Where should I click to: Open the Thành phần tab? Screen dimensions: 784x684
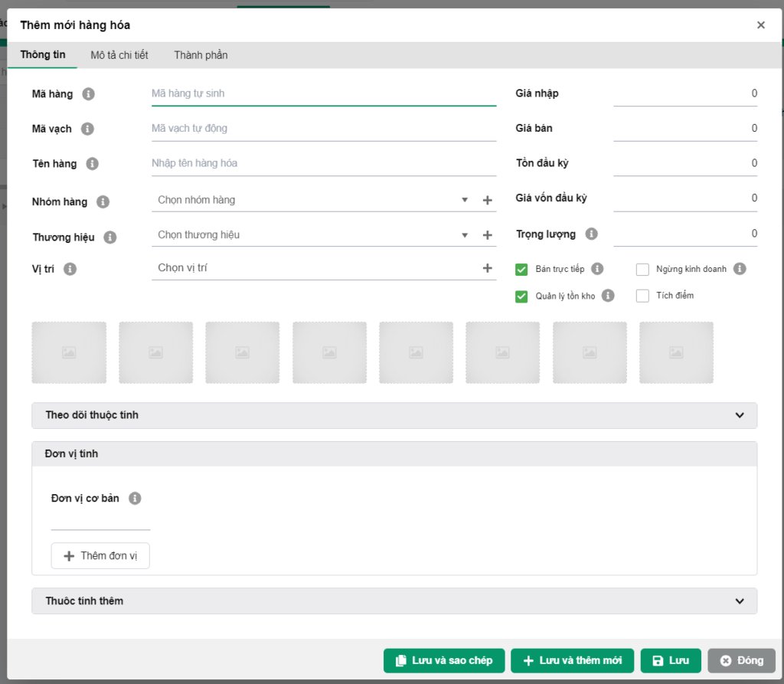(201, 55)
